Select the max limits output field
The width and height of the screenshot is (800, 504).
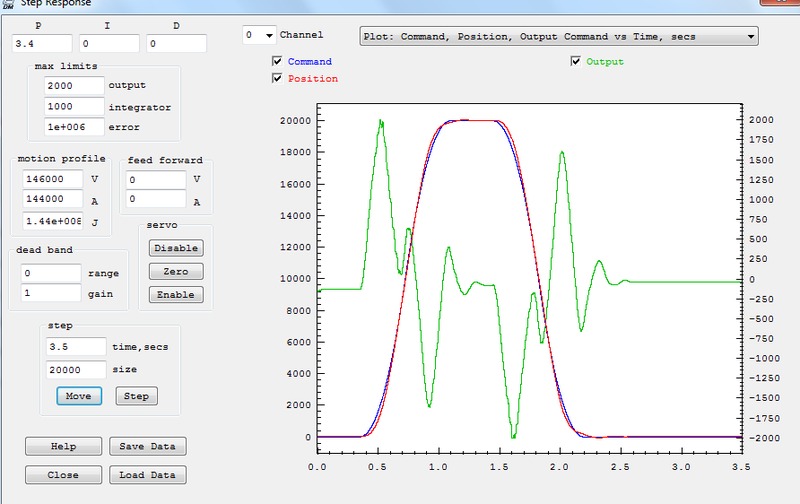pyautogui.click(x=74, y=86)
